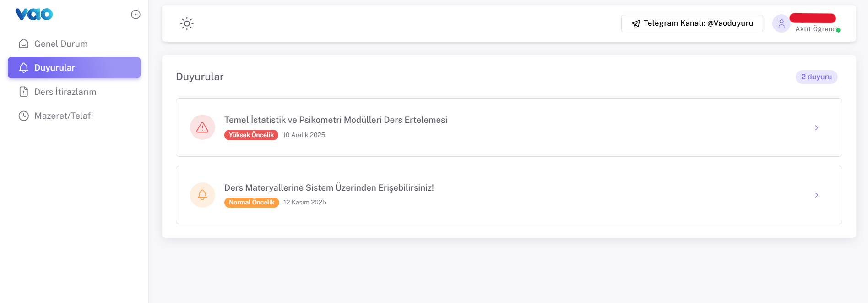Click the Ders İtirazlarım document icon
Image resolution: width=868 pixels, height=303 pixels.
pyautogui.click(x=24, y=92)
